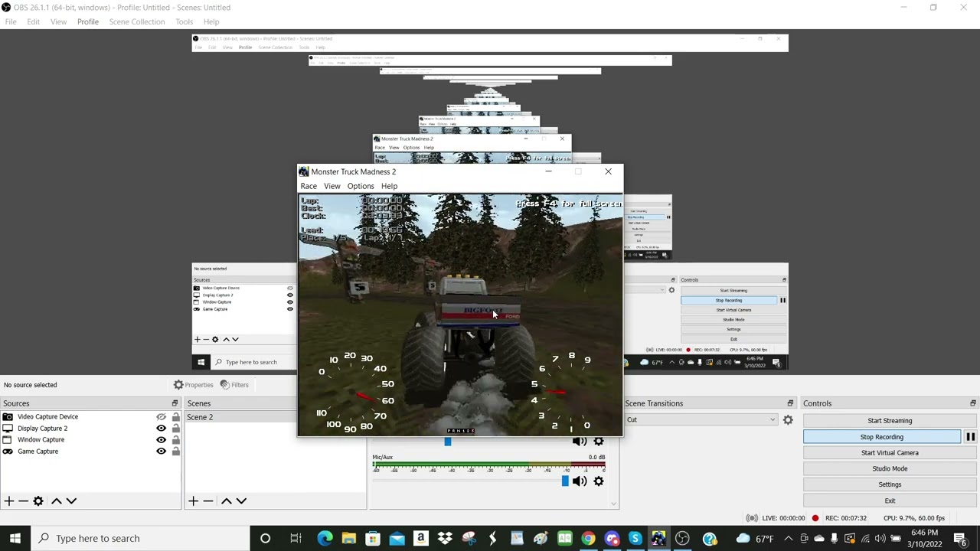
Task: Open Race menu in Monster Truck Madness
Action: pyautogui.click(x=309, y=186)
